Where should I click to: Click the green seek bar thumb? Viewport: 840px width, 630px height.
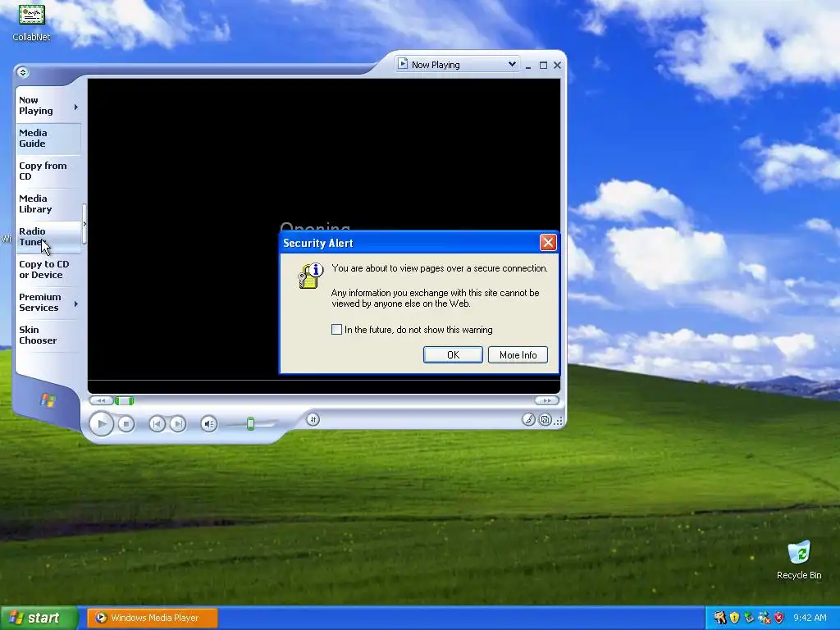click(x=124, y=400)
